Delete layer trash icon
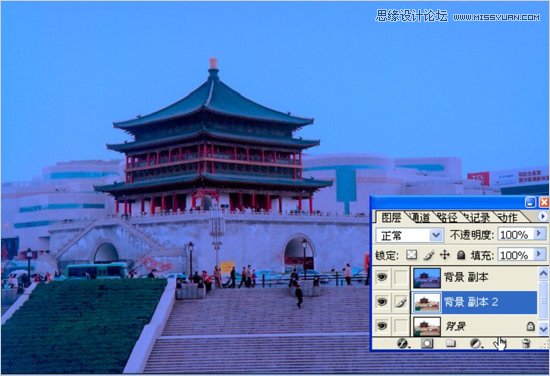Image resolution: width=550 pixels, height=376 pixels. (526, 343)
